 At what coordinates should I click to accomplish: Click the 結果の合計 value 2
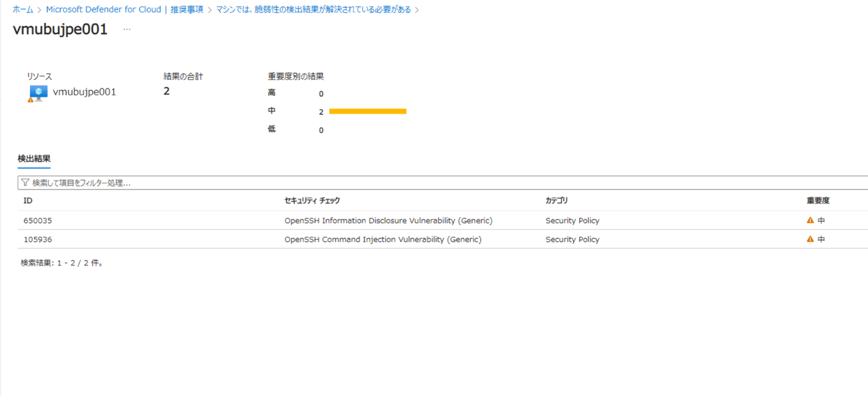[167, 92]
